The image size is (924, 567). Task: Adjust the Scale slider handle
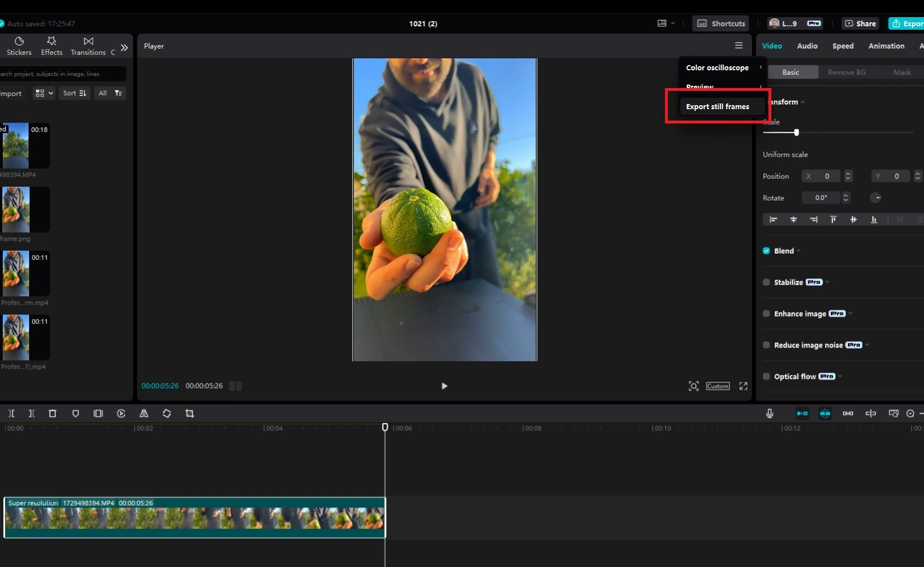pos(796,133)
